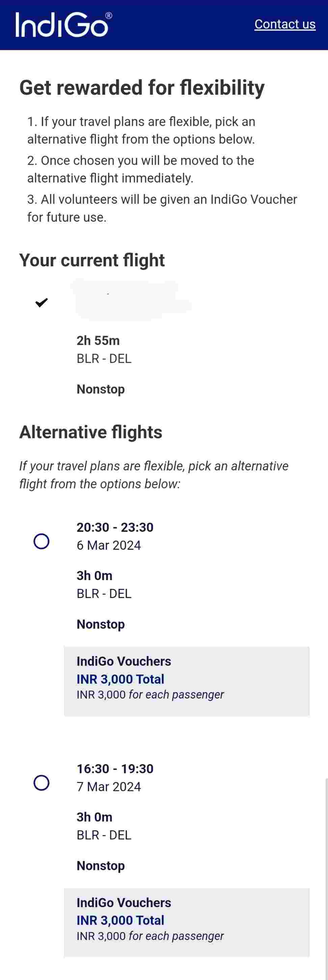Click the 3h 0m duration of 7 Mar flight
328x980 pixels.
(94, 817)
